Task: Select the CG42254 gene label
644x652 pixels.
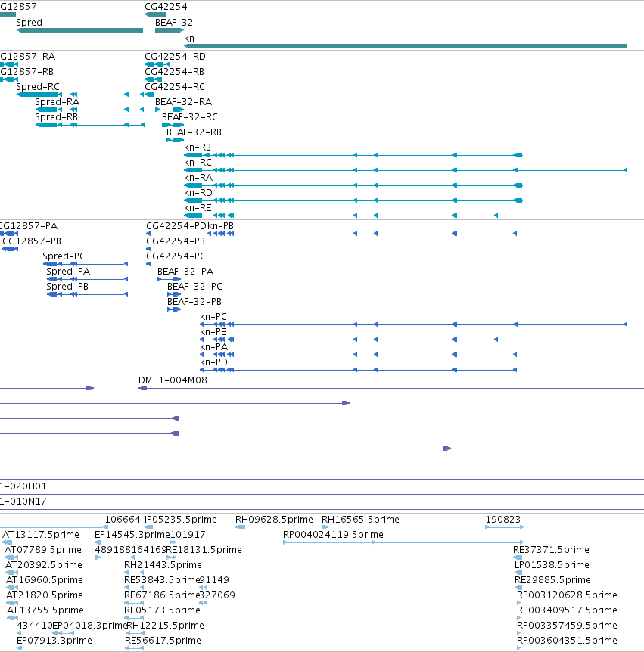Action: [166, 7]
